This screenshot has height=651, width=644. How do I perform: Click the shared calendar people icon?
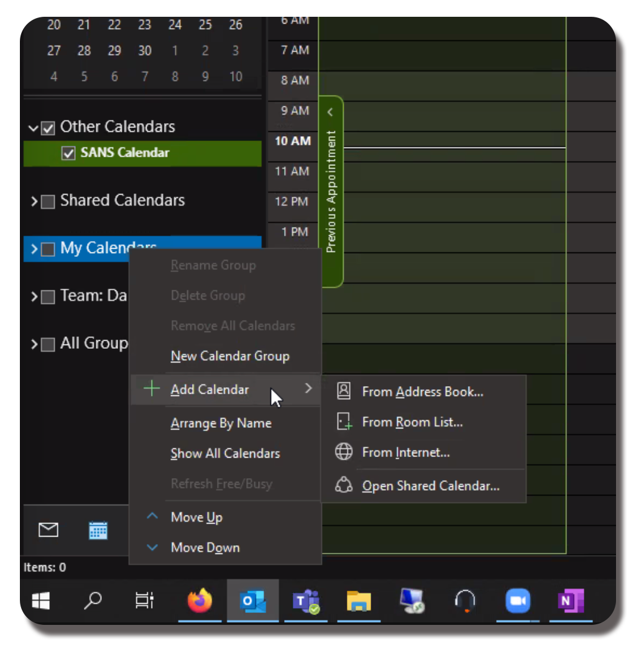(x=344, y=485)
